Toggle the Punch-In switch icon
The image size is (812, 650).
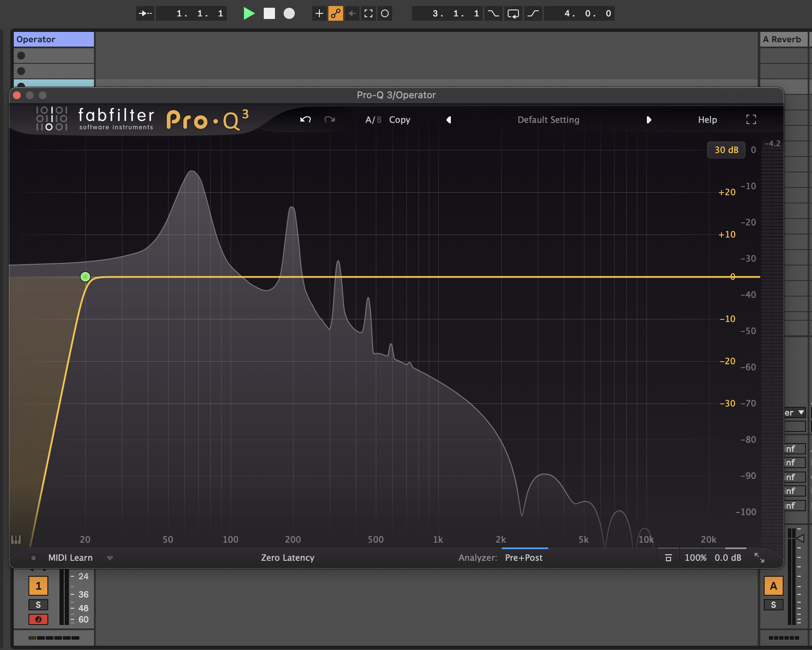[x=493, y=13]
